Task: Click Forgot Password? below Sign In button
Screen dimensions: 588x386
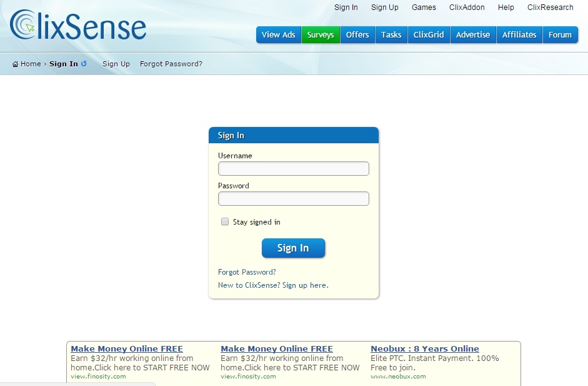Action: tap(247, 272)
